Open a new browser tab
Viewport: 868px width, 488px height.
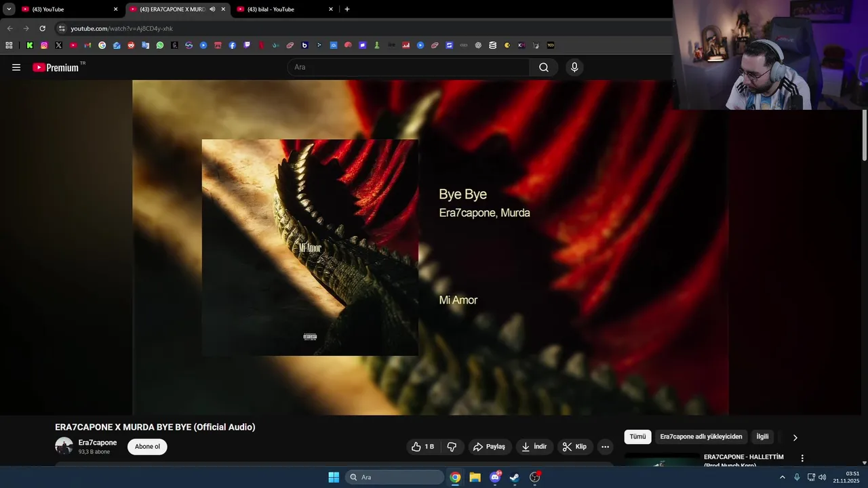tap(347, 9)
